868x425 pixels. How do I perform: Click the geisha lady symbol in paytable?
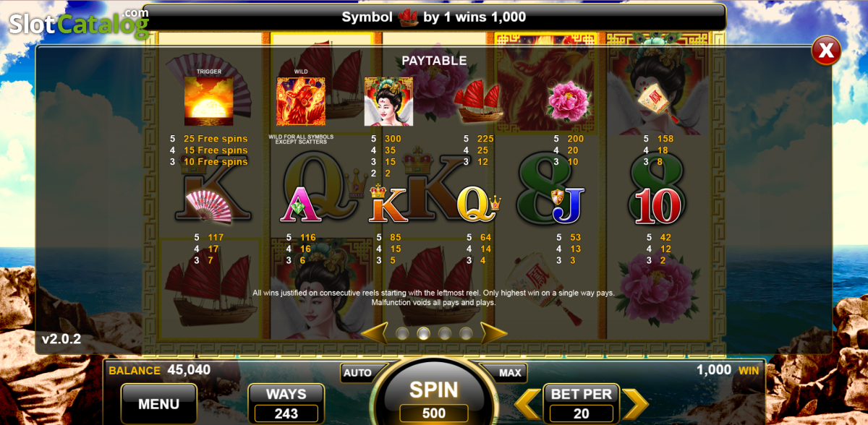pyautogui.click(x=388, y=101)
